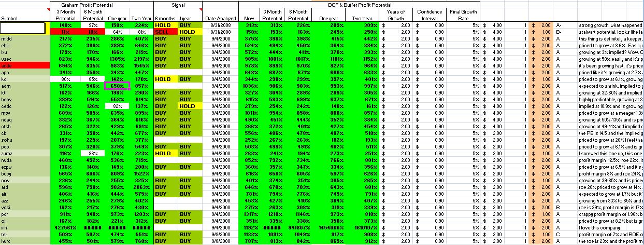Select the 'Date Analyzed' column header
644x245 pixels.
[221, 18]
